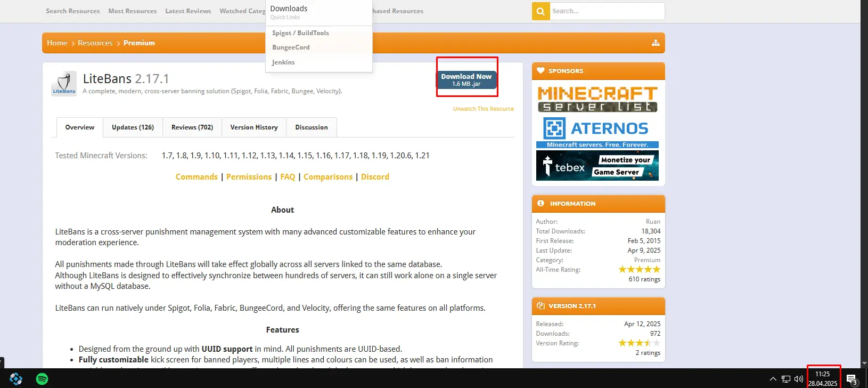Open the Permissions link
The image size is (868, 388).
coord(249,177)
